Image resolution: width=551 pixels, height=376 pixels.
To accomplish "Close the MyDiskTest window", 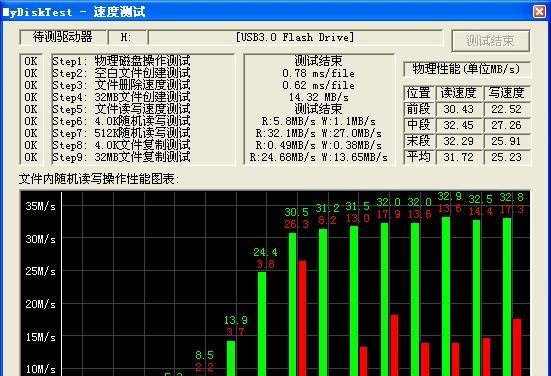I will [x=539, y=11].
